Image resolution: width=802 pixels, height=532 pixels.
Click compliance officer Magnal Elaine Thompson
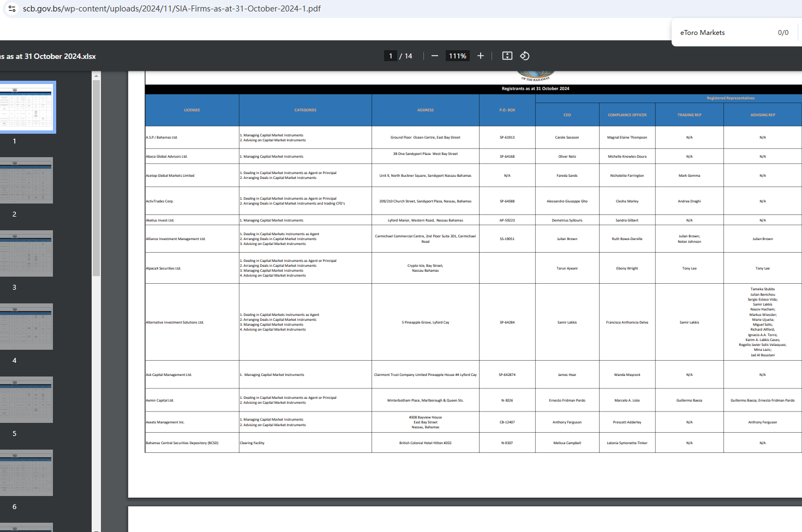[627, 138]
